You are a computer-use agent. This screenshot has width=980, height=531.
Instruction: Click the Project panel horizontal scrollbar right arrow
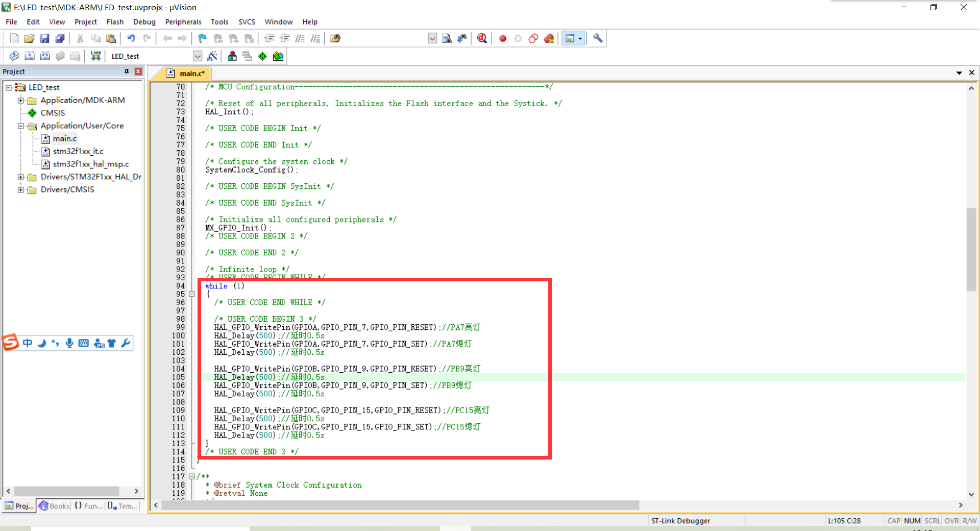(x=136, y=491)
